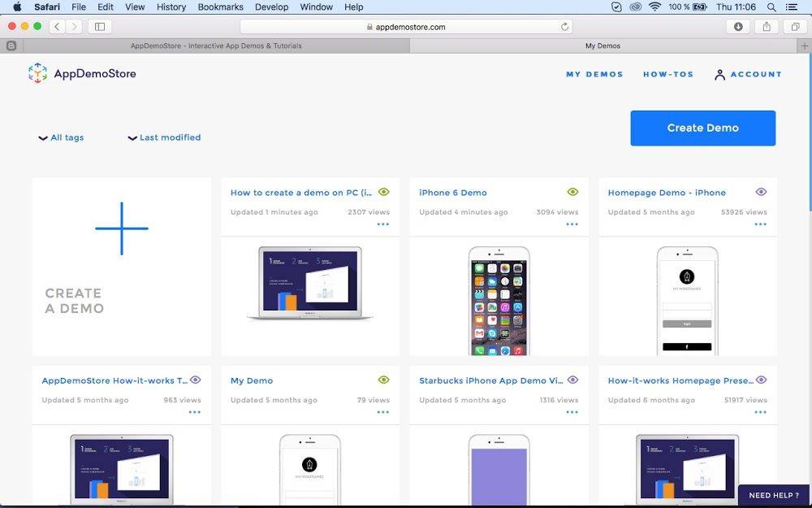Open the more options dots under iPhone 6 Demo
This screenshot has height=508, width=812.
(572, 224)
